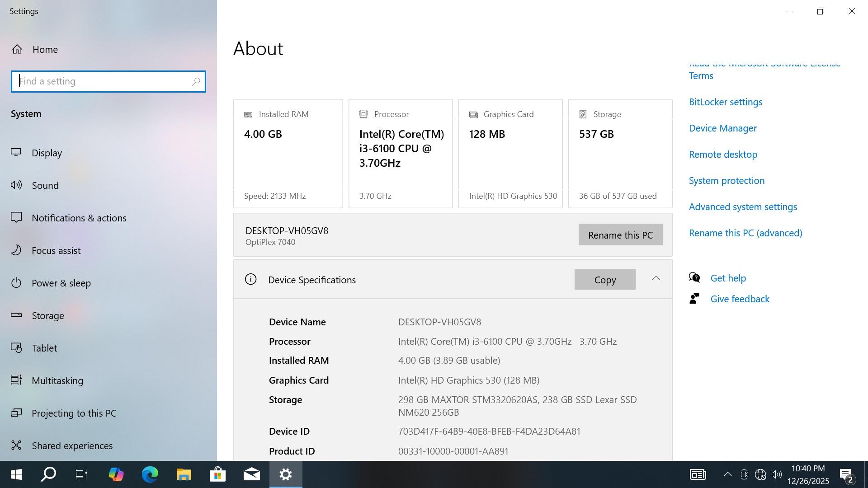
Task: Open Advanced system settings link
Action: click(x=742, y=207)
